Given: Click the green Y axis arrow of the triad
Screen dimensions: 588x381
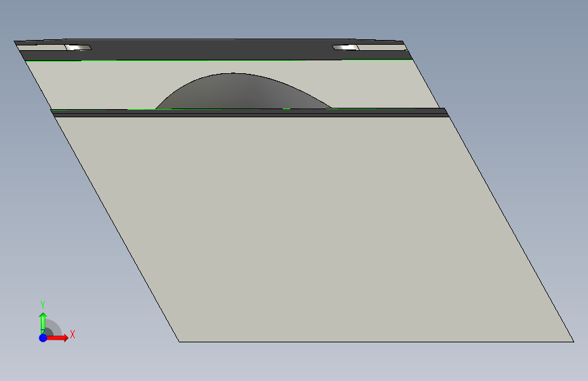Looking at the screenshot, I should click(x=43, y=323).
